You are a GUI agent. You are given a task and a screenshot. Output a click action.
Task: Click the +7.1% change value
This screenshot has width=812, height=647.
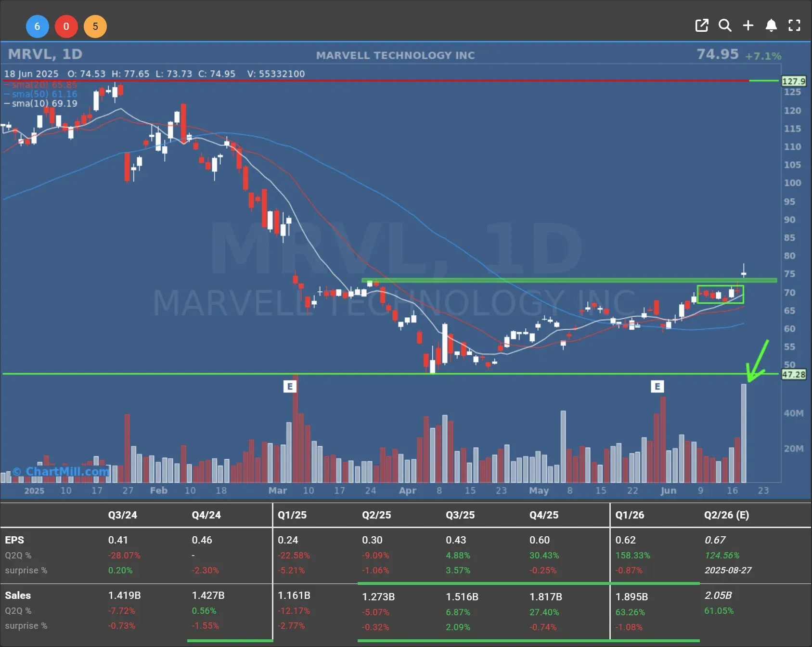click(763, 56)
